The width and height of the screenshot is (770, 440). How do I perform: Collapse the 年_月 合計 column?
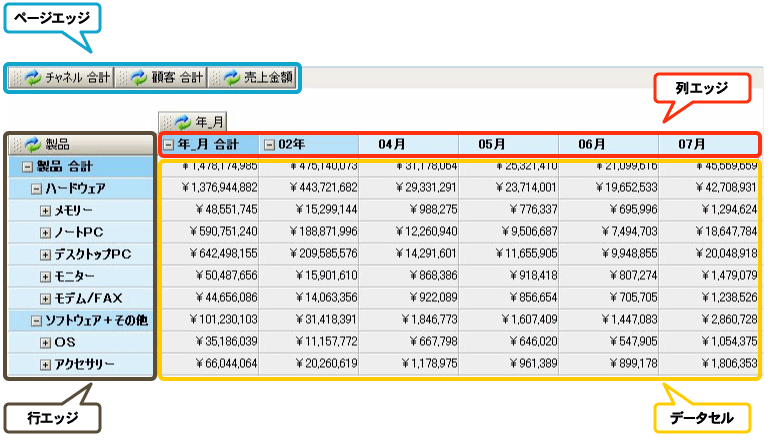169,144
